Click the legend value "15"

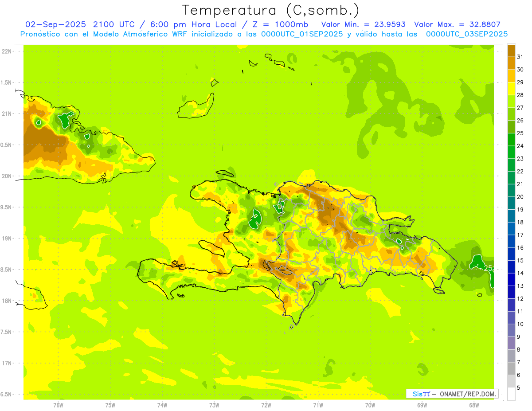(x=520, y=261)
